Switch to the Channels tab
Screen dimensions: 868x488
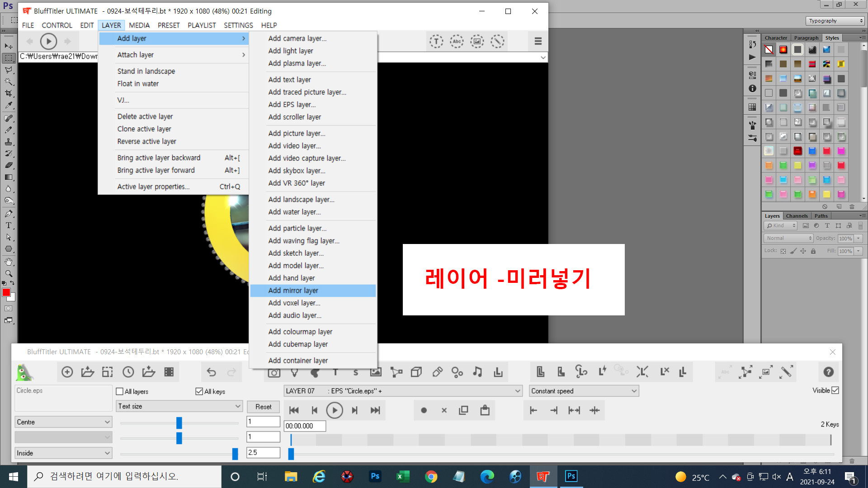(x=796, y=216)
